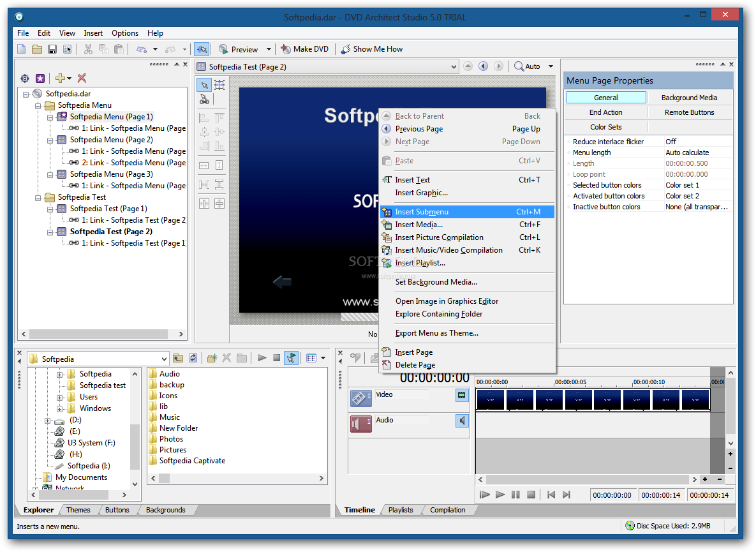Click the Paste clipboard icon in main toolbar
Image resolution: width=756 pixels, height=552 pixels.
click(x=119, y=49)
